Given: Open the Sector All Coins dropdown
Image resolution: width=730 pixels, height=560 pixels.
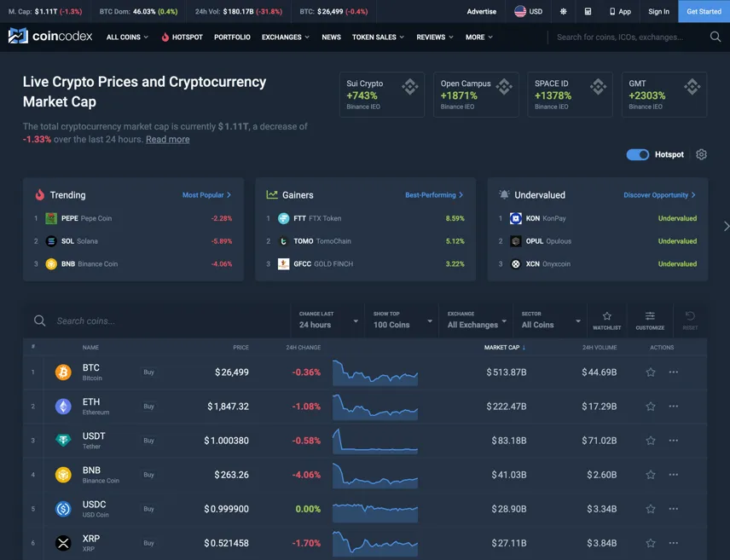Looking at the screenshot, I should (x=550, y=320).
